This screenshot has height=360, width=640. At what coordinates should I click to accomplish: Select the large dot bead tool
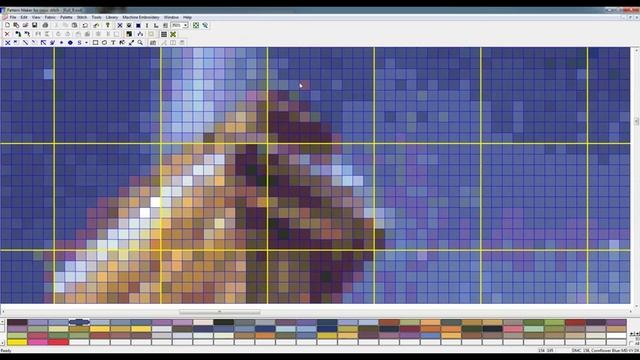tap(70, 42)
